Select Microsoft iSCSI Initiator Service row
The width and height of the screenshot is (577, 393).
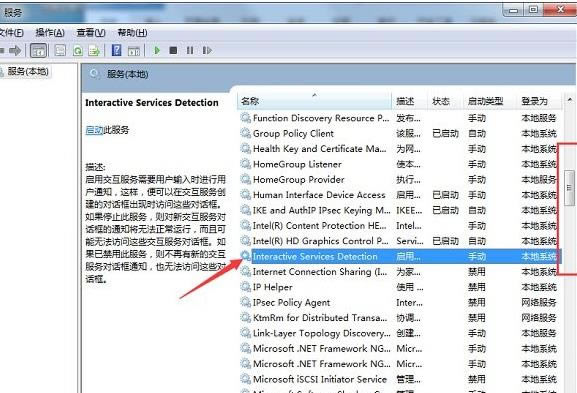tap(399, 379)
